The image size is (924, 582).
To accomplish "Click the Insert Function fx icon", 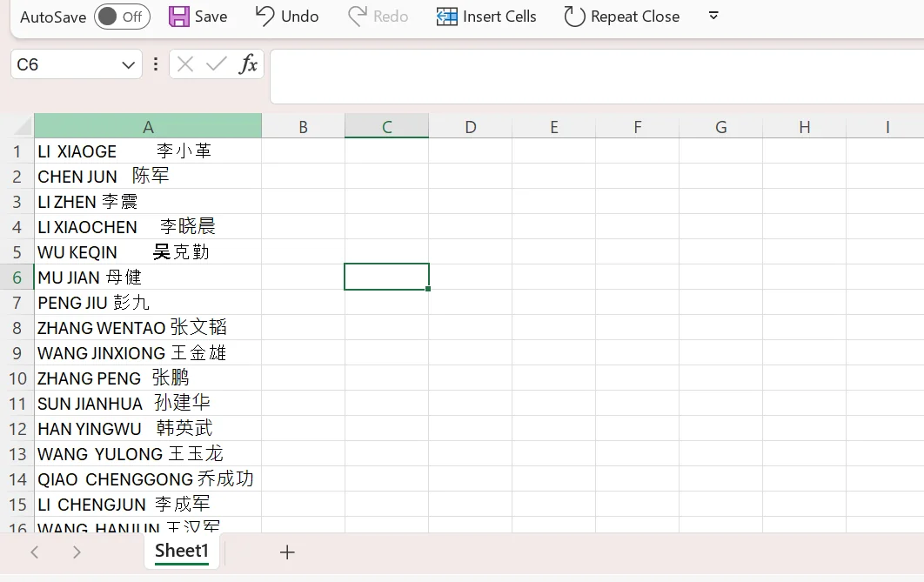I will coord(248,64).
